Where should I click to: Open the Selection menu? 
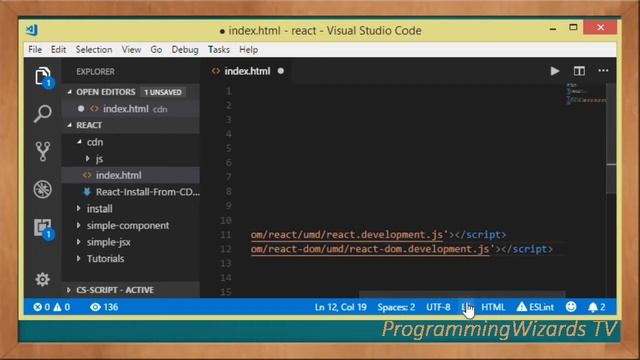coord(94,49)
